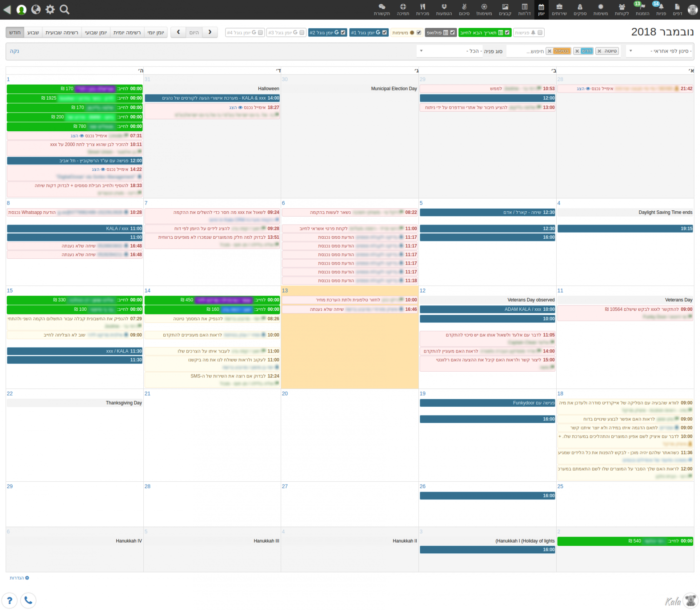The image size is (700, 610).
Task: Remove the חדש filter tag
Action: tap(577, 51)
